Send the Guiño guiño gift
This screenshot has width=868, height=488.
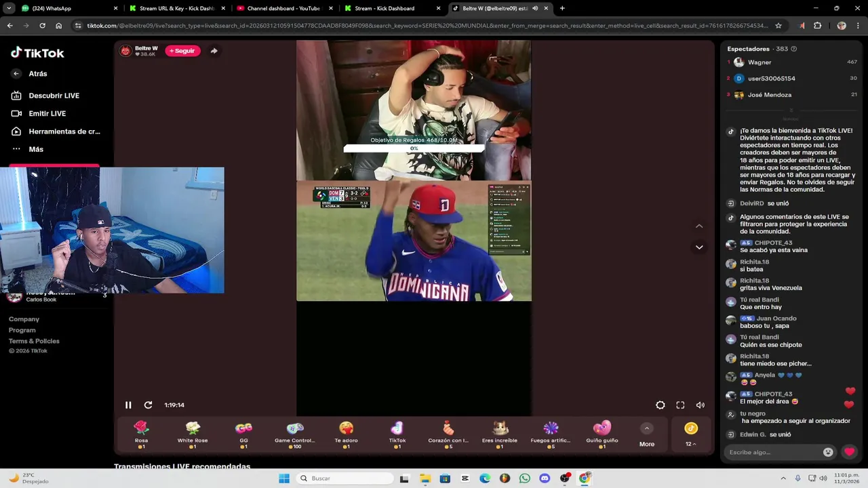(602, 434)
